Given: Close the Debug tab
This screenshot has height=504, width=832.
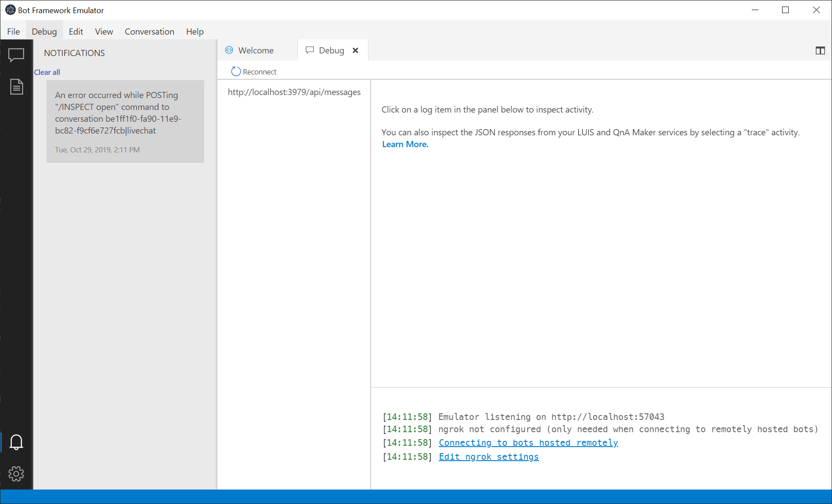Looking at the screenshot, I should pos(355,50).
